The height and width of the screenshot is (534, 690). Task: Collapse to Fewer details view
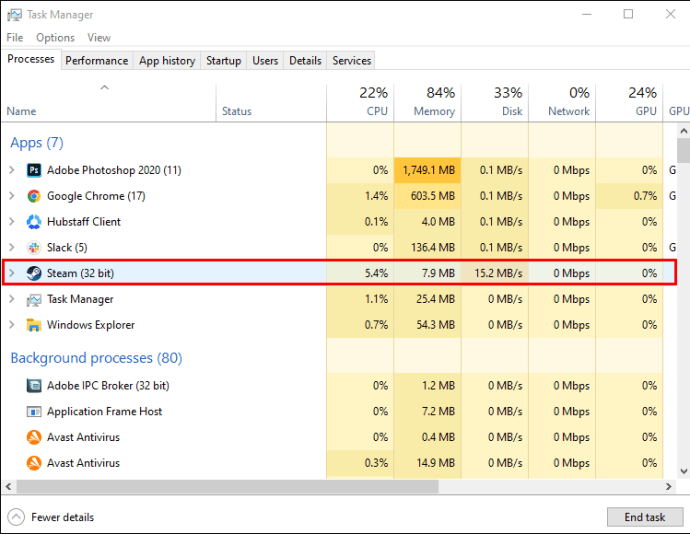click(x=51, y=517)
